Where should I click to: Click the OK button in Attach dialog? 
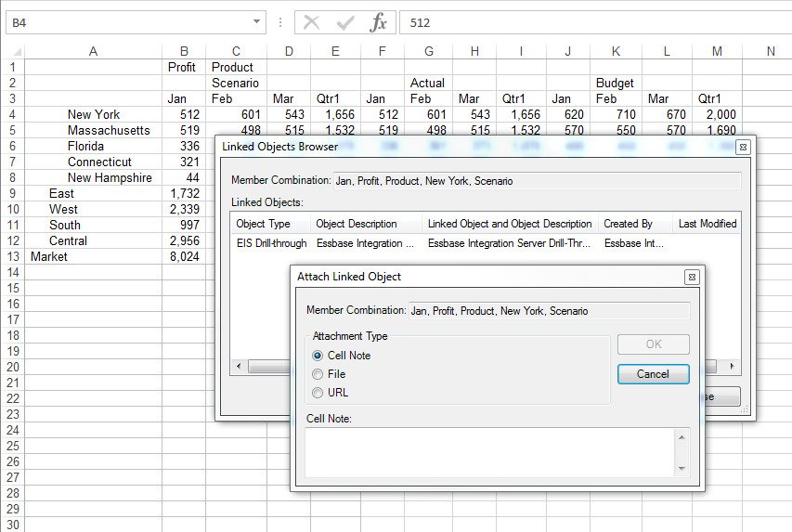click(x=653, y=344)
